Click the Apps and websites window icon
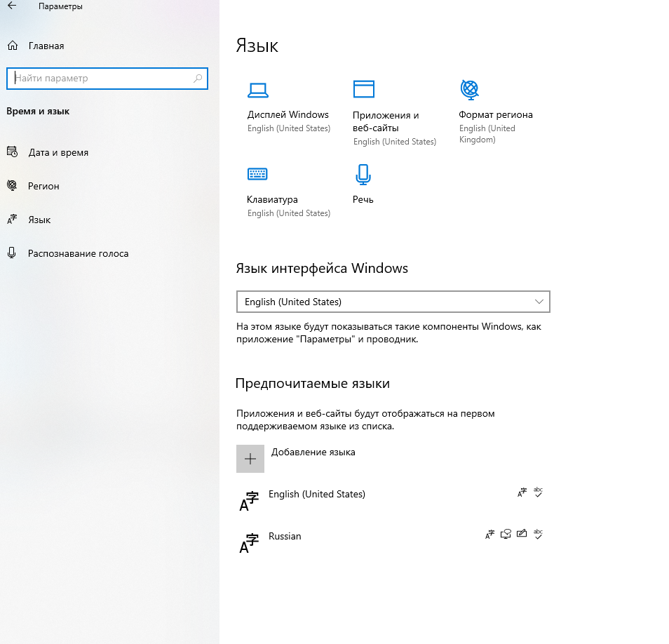This screenshot has width=669, height=644. click(363, 89)
